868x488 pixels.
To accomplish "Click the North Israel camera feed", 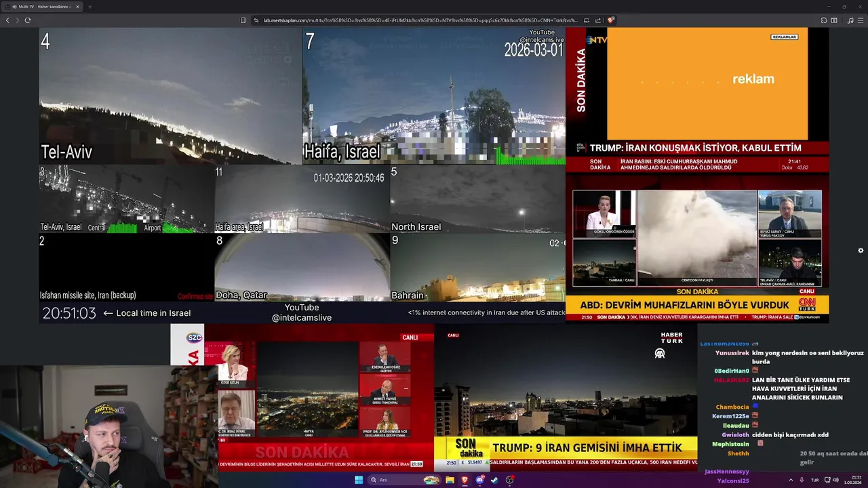I will click(477, 199).
